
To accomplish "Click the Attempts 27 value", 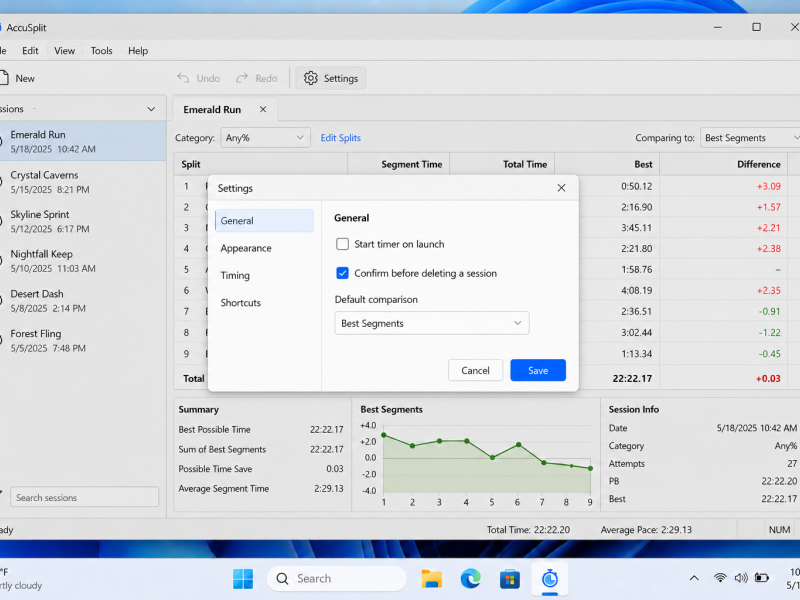I will (x=792, y=463).
